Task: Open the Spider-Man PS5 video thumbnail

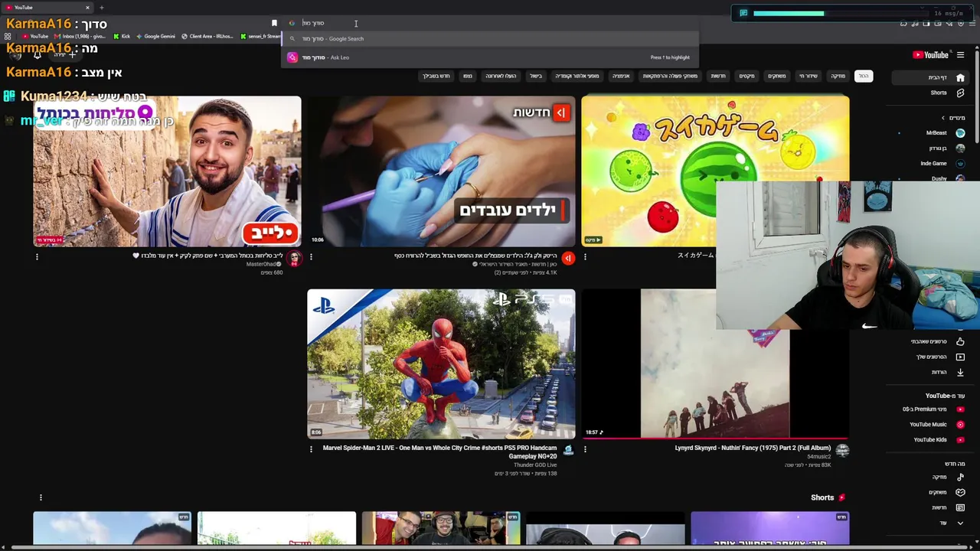Action: click(441, 364)
